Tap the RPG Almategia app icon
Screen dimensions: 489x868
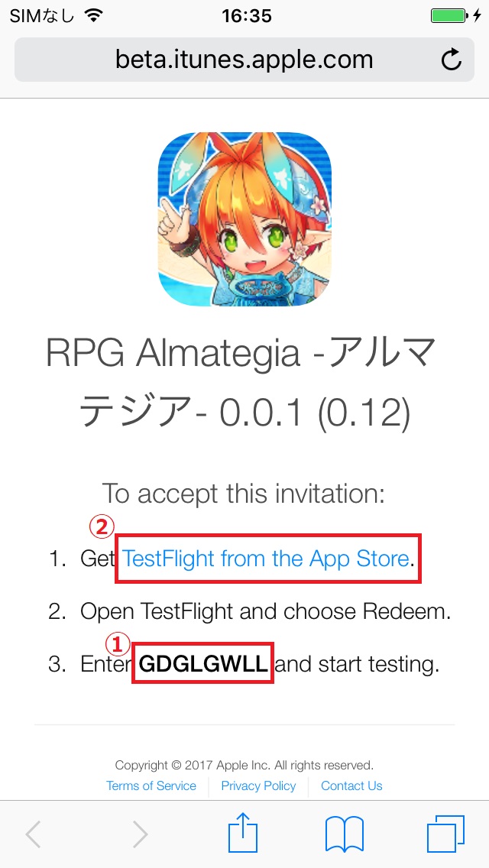(244, 219)
